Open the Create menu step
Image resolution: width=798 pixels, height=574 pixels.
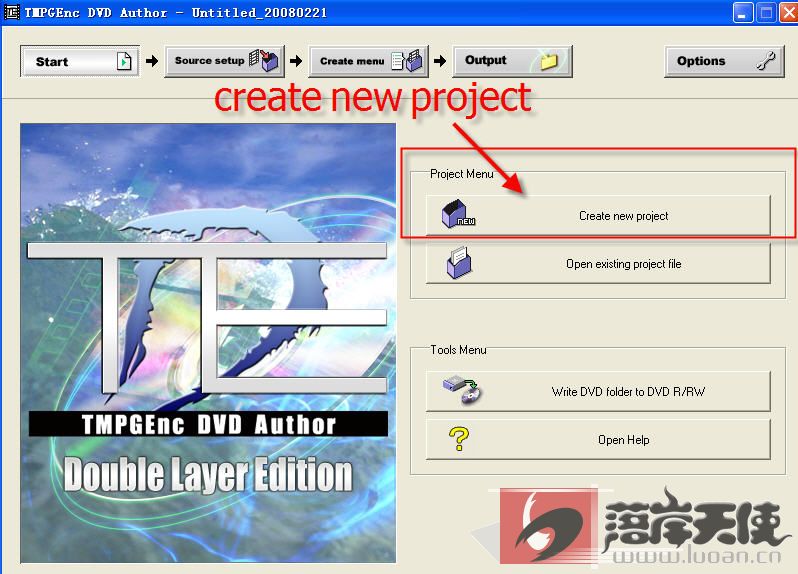point(368,61)
